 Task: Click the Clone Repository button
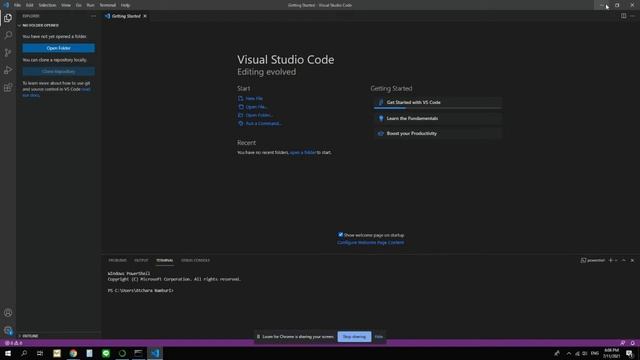click(58, 71)
